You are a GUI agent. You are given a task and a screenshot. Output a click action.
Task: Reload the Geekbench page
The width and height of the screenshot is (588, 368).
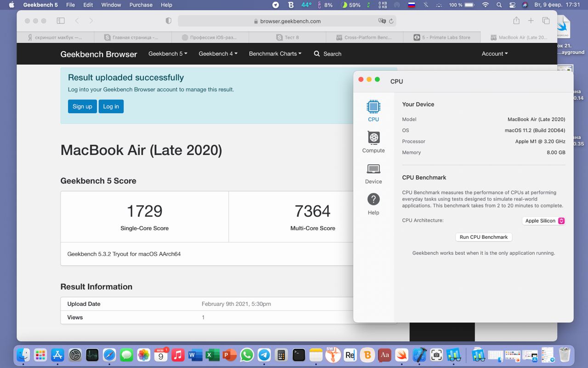click(x=391, y=21)
